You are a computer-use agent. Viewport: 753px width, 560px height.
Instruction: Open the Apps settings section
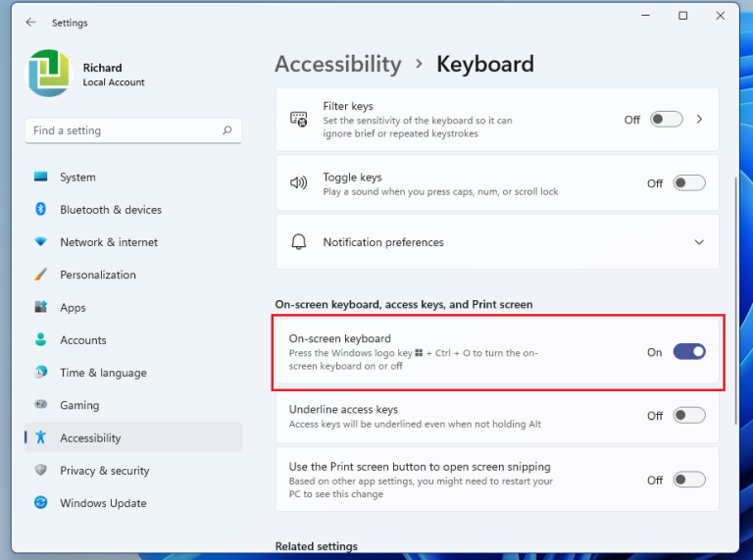pos(73,308)
